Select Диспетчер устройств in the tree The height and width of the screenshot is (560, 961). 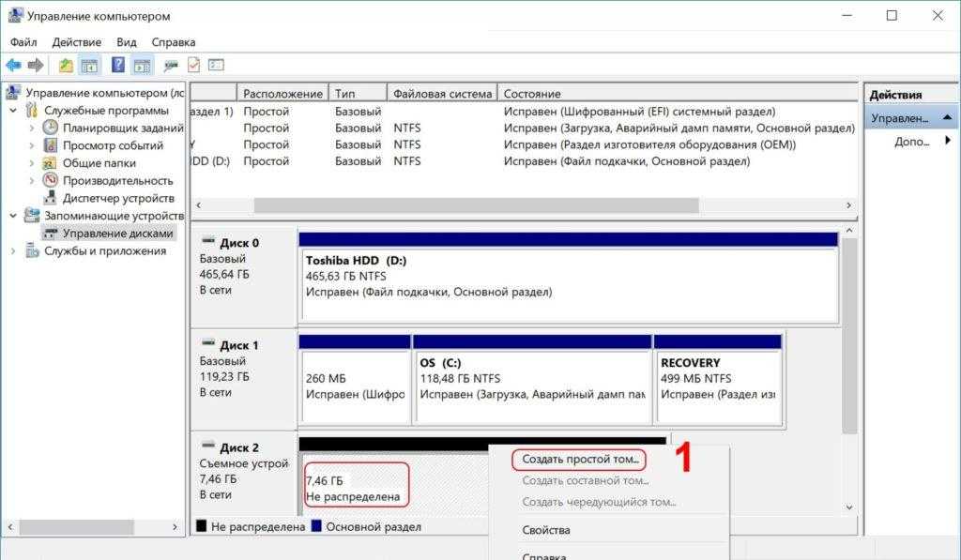point(117,198)
